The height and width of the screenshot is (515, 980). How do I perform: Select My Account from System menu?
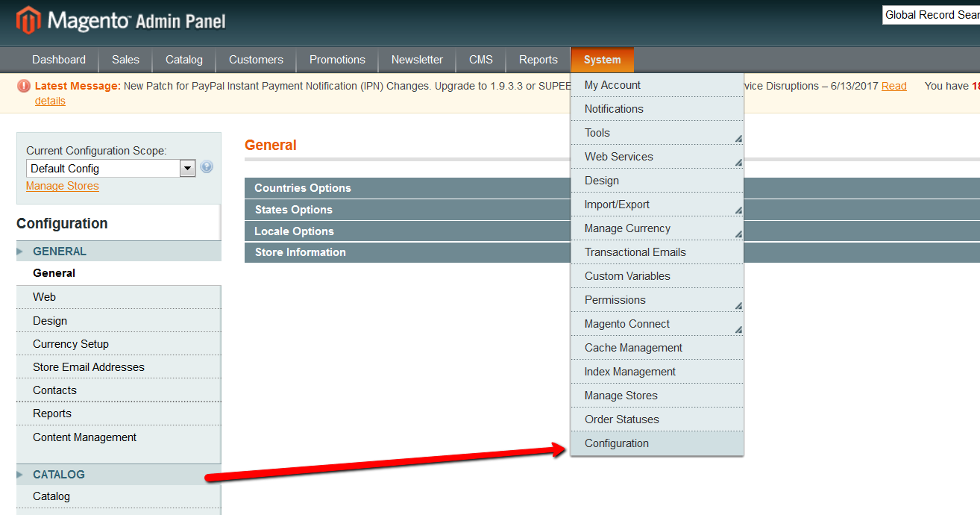pyautogui.click(x=657, y=85)
